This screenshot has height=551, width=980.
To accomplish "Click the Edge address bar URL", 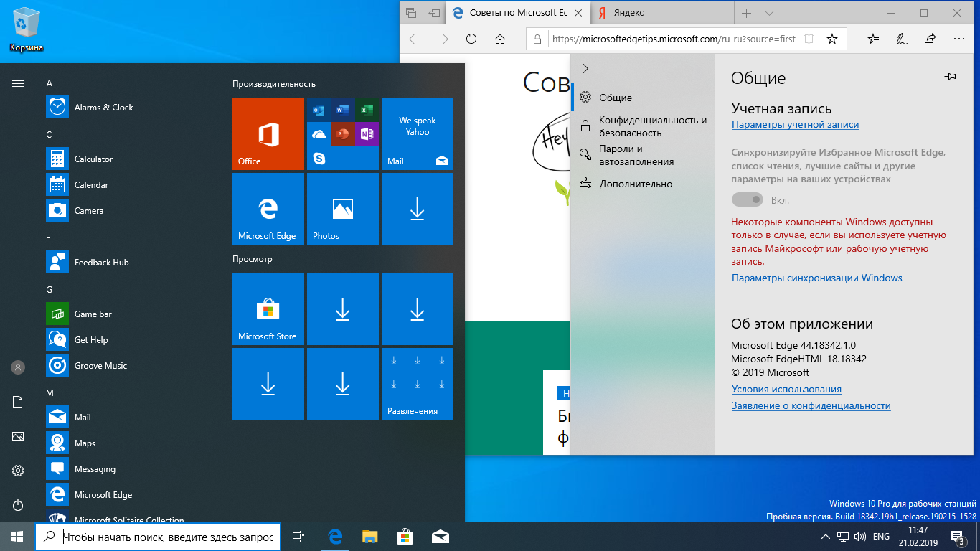I will 673,39.
